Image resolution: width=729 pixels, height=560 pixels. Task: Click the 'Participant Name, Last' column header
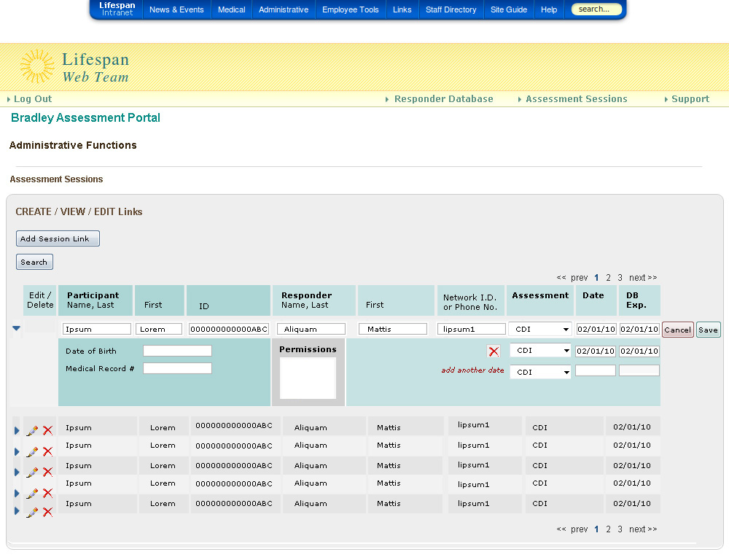[x=95, y=300]
